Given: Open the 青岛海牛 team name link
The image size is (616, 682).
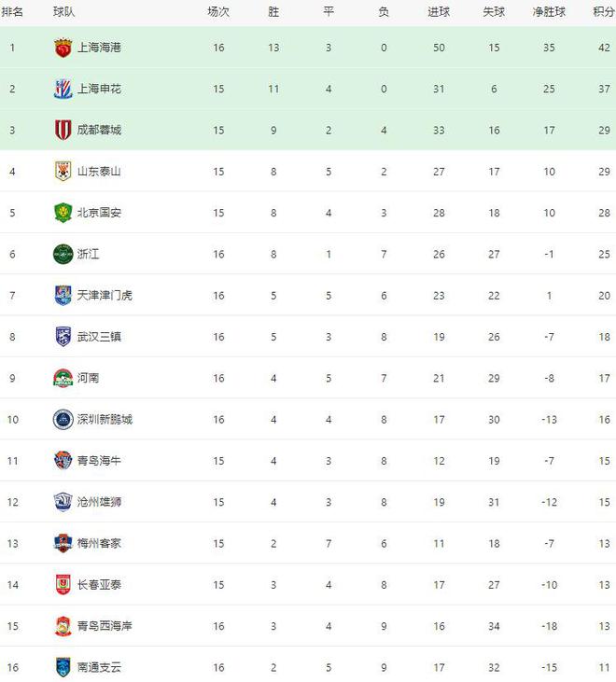Looking at the screenshot, I should [x=99, y=461].
